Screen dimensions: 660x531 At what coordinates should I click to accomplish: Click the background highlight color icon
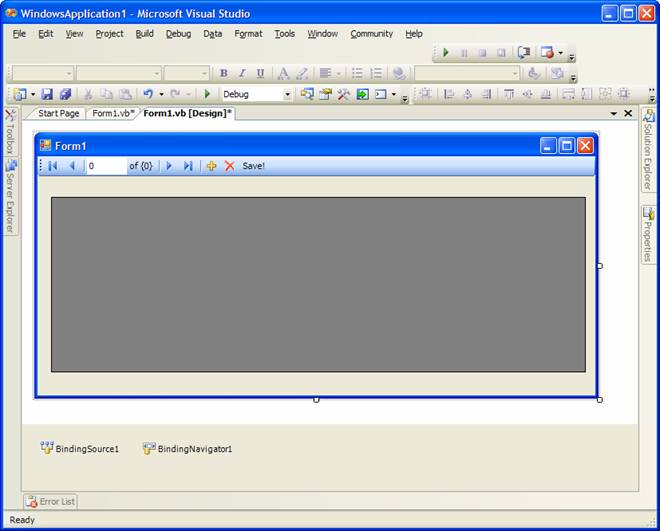click(302, 73)
